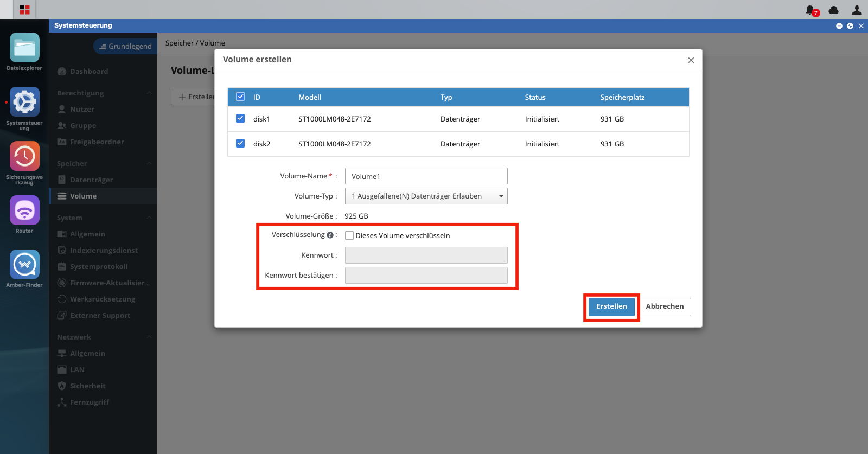Viewport: 868px width, 454px height.
Task: Uncheck the disk1 checkbox
Action: pyautogui.click(x=240, y=118)
